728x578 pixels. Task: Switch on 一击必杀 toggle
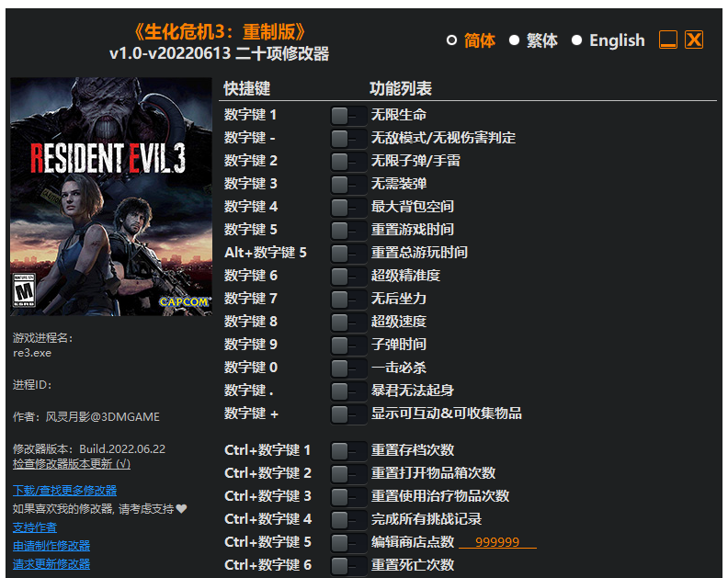(x=348, y=368)
